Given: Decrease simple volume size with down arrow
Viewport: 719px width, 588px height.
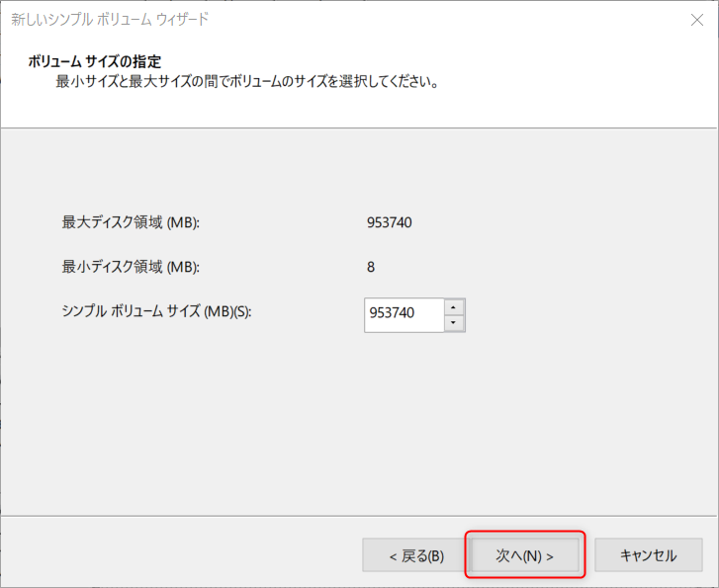Looking at the screenshot, I should 454,323.
